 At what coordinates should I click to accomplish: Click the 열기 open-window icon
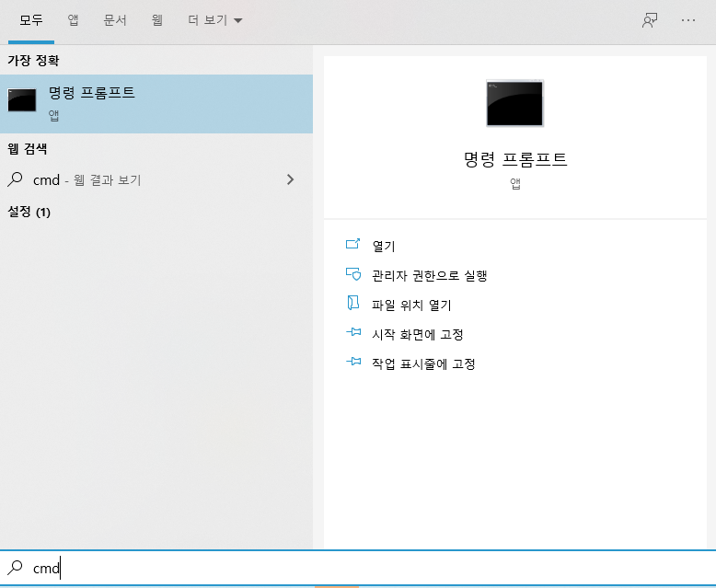(x=353, y=244)
